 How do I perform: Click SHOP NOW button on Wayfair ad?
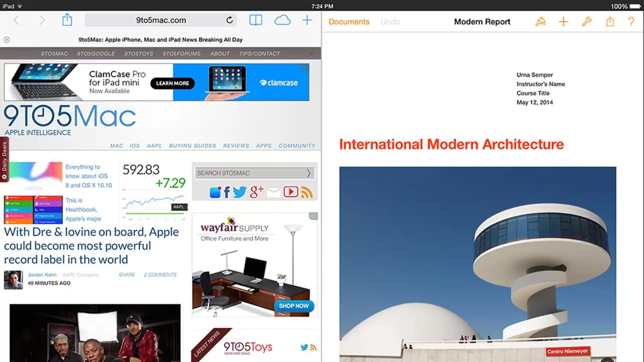(293, 305)
